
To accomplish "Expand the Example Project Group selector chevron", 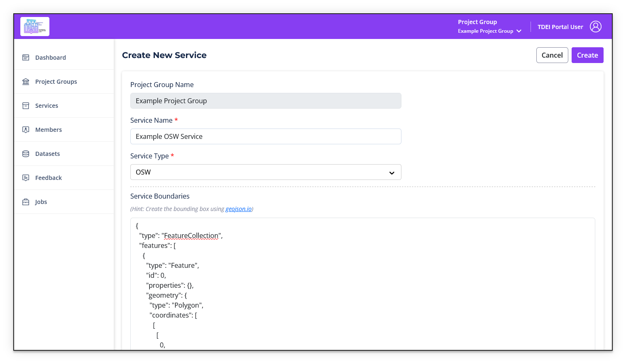I will [519, 31].
